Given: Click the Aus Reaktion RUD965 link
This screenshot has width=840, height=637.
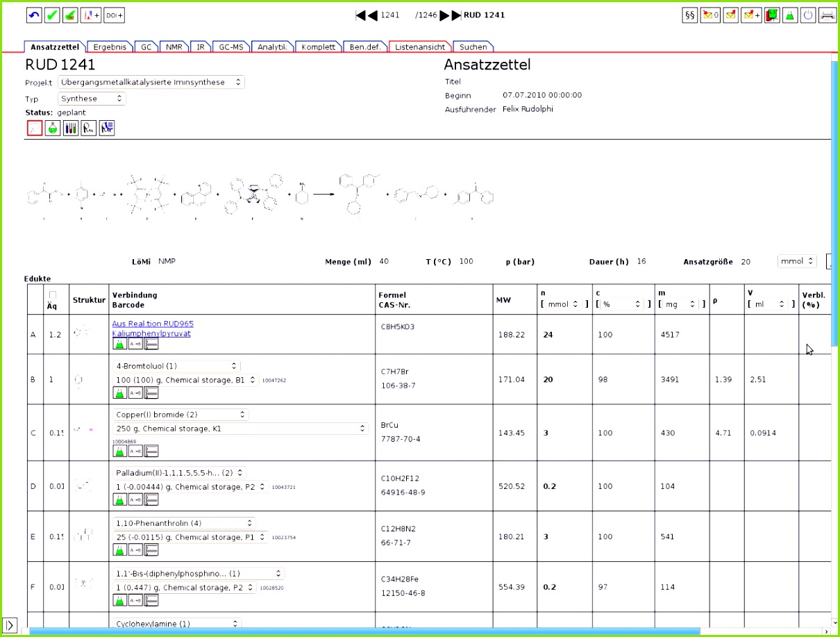Looking at the screenshot, I should click(x=152, y=323).
